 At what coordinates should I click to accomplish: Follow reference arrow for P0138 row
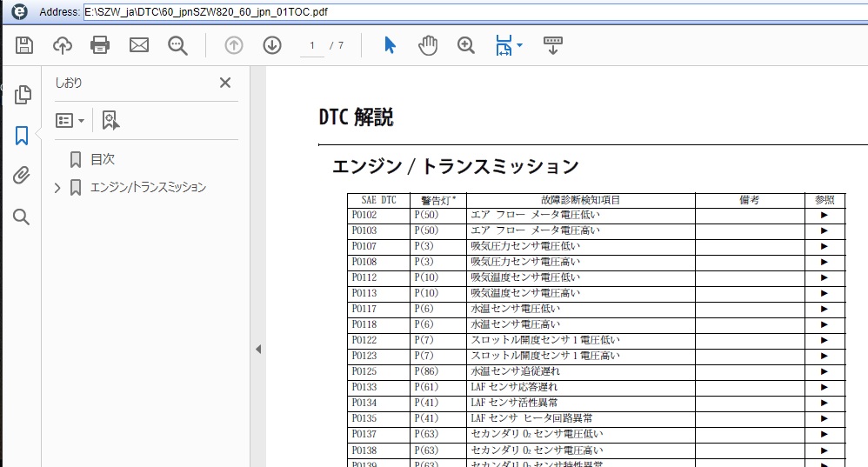click(x=825, y=450)
